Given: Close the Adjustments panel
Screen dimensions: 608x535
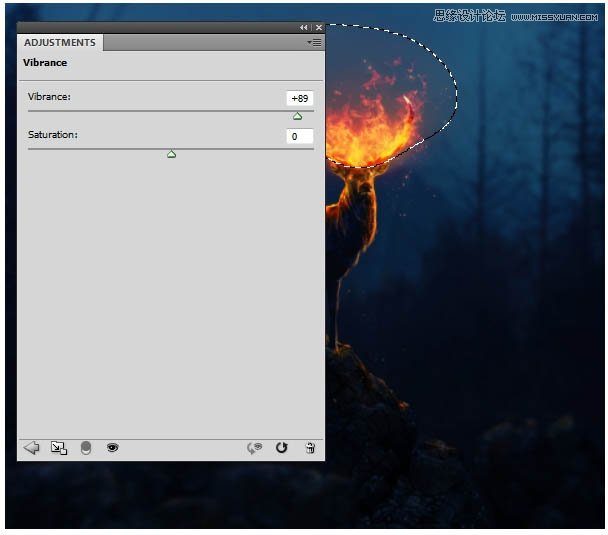Looking at the screenshot, I should click(318, 27).
